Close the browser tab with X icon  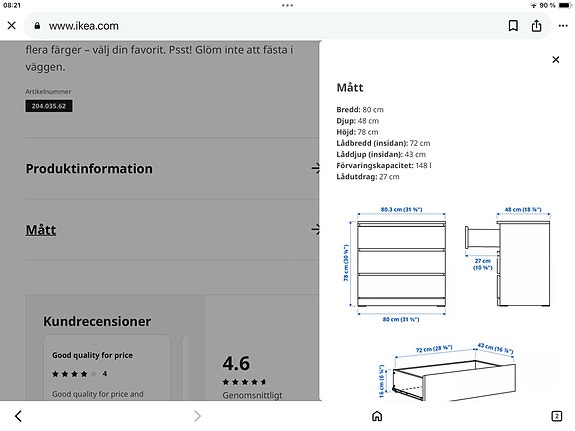pyautogui.click(x=12, y=26)
